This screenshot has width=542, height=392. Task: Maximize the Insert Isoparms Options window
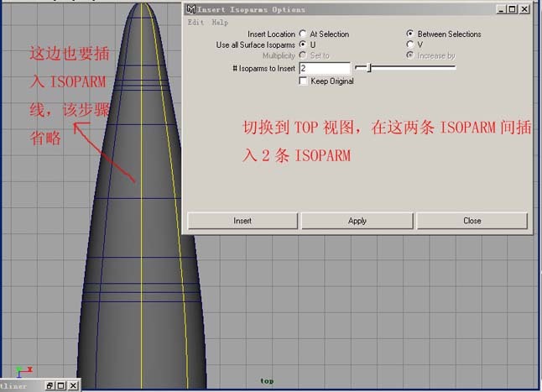pyautogui.click(x=513, y=9)
